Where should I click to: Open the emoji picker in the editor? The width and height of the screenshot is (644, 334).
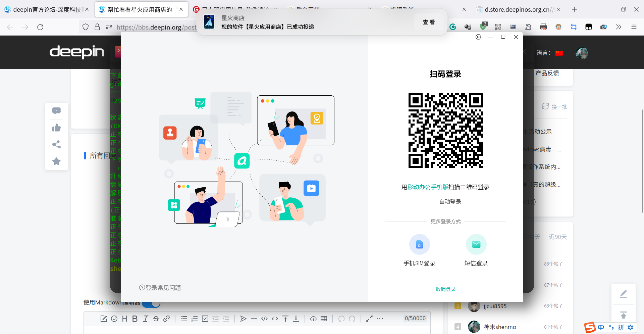coord(114,319)
